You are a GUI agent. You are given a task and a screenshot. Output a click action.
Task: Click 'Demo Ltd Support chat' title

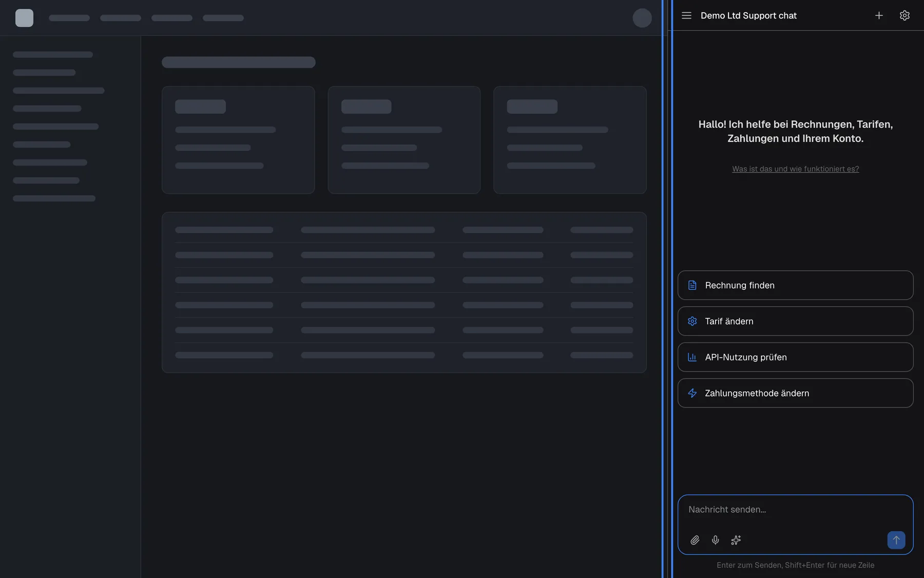click(748, 15)
